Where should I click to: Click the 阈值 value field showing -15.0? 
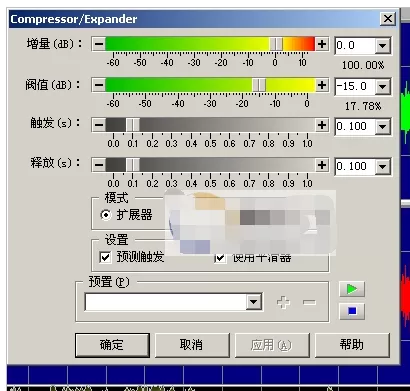355,86
